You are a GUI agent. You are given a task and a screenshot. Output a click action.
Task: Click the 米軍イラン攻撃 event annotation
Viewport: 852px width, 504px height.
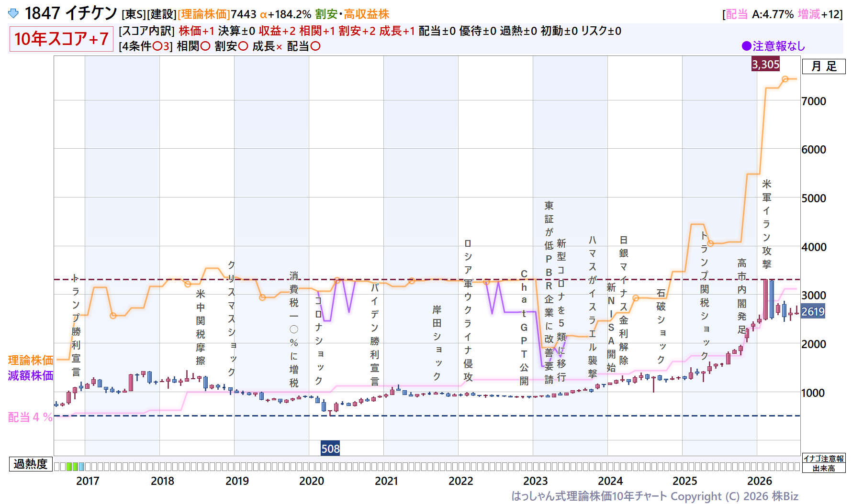pos(767,224)
